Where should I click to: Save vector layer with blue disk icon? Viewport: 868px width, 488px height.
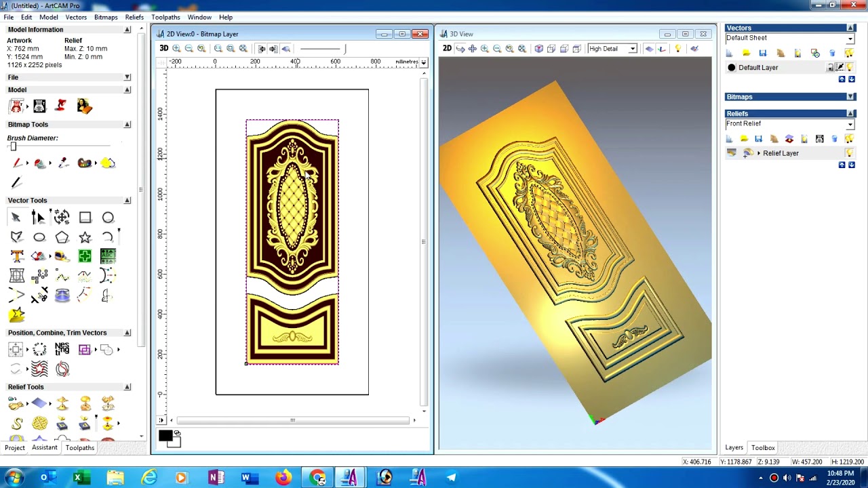click(763, 53)
